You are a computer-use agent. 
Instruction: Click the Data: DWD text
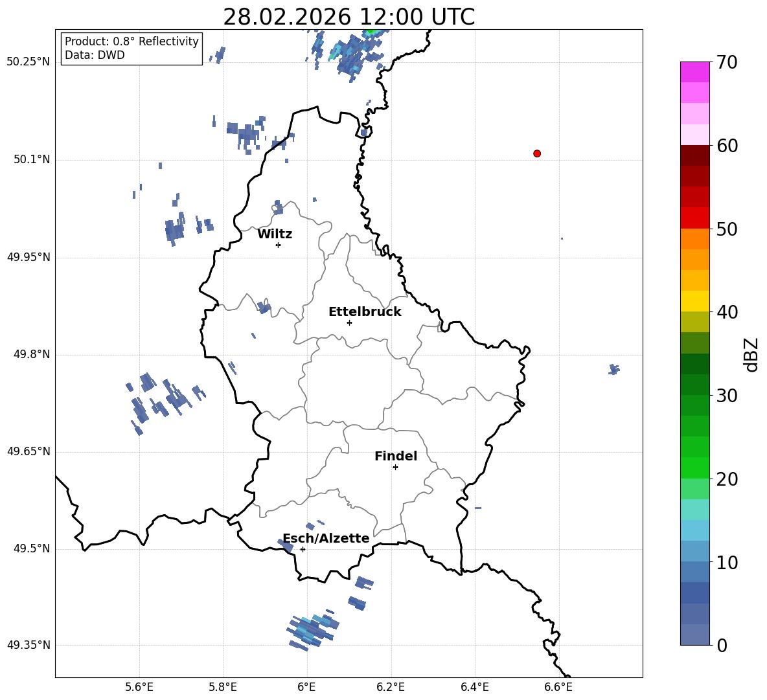(x=95, y=55)
